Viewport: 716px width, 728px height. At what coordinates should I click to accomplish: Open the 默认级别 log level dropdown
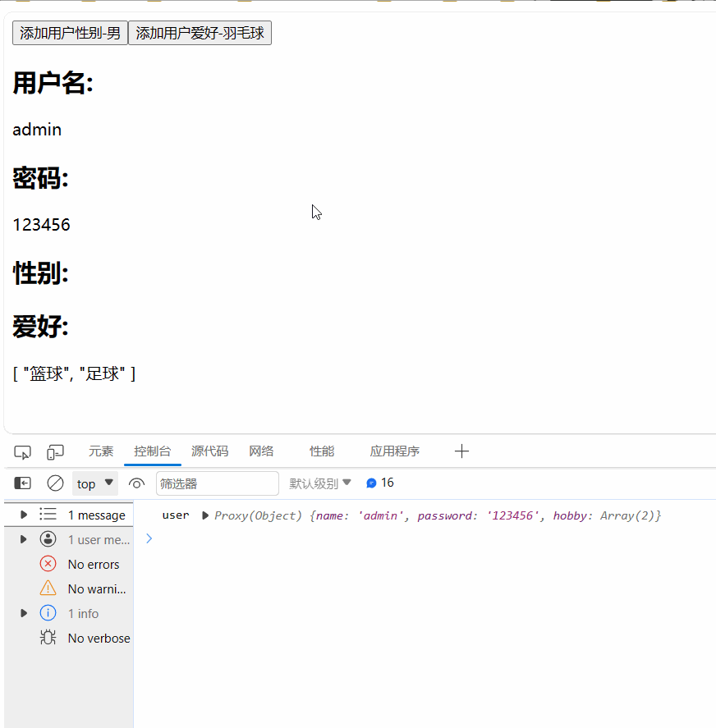pos(320,483)
